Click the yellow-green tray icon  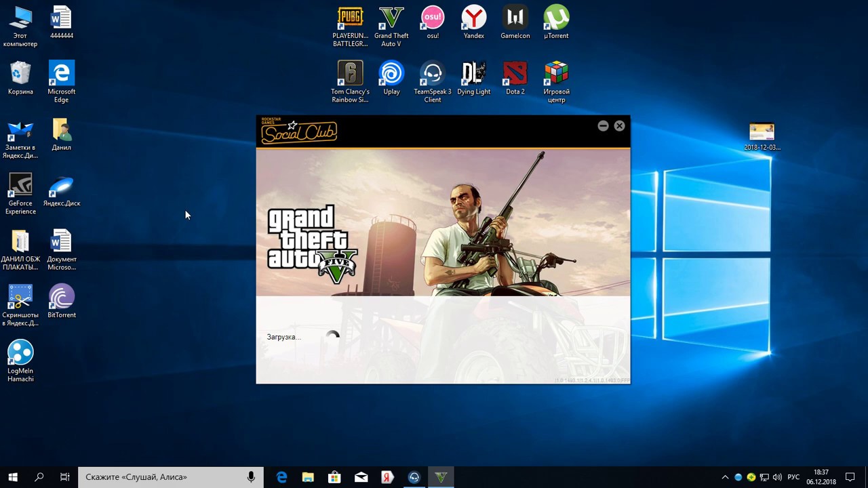(751, 477)
